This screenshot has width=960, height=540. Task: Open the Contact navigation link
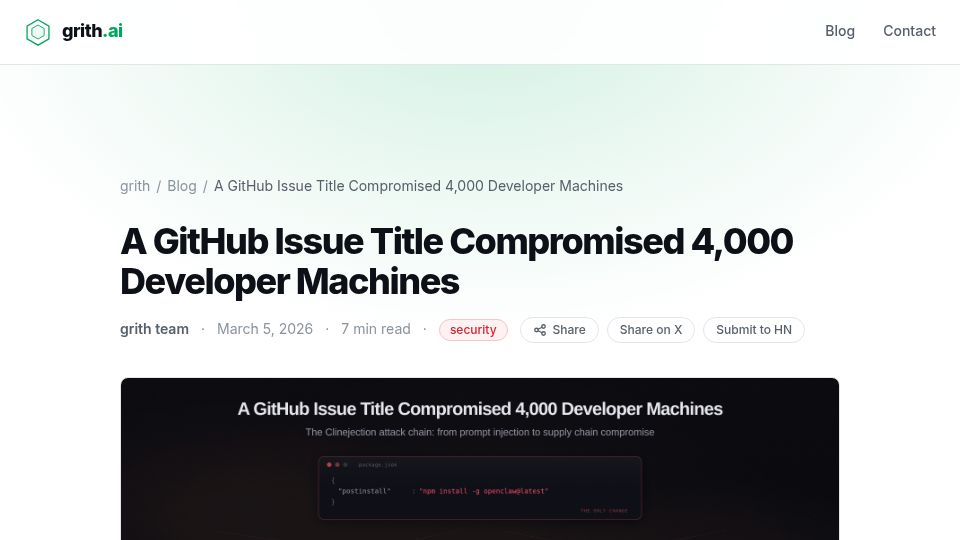[909, 31]
